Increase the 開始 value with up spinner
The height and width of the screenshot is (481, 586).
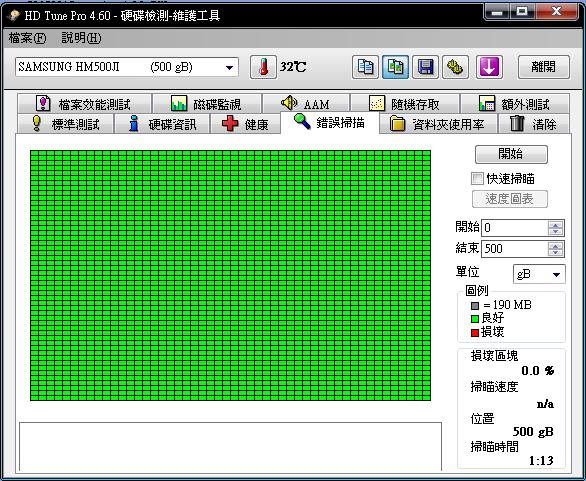pos(555,225)
